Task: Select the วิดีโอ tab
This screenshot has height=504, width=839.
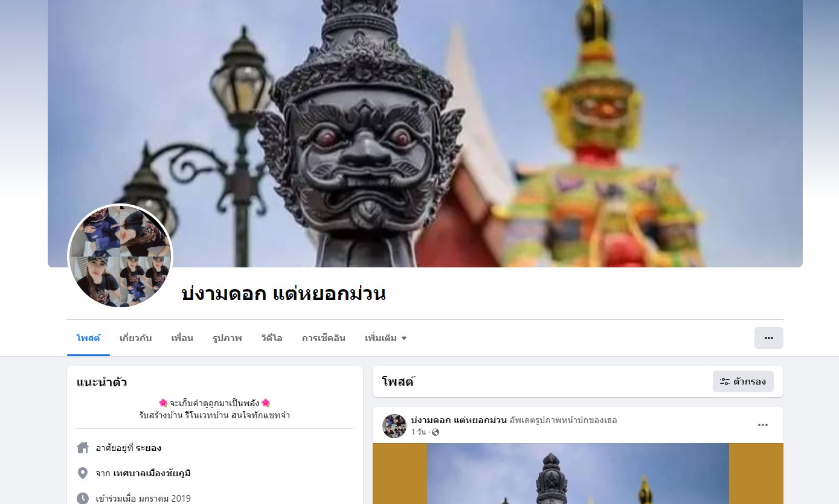Action: [x=272, y=338]
